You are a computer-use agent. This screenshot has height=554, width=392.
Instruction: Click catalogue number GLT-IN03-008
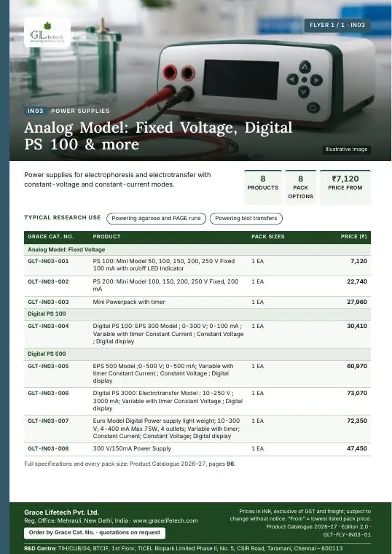coord(48,449)
